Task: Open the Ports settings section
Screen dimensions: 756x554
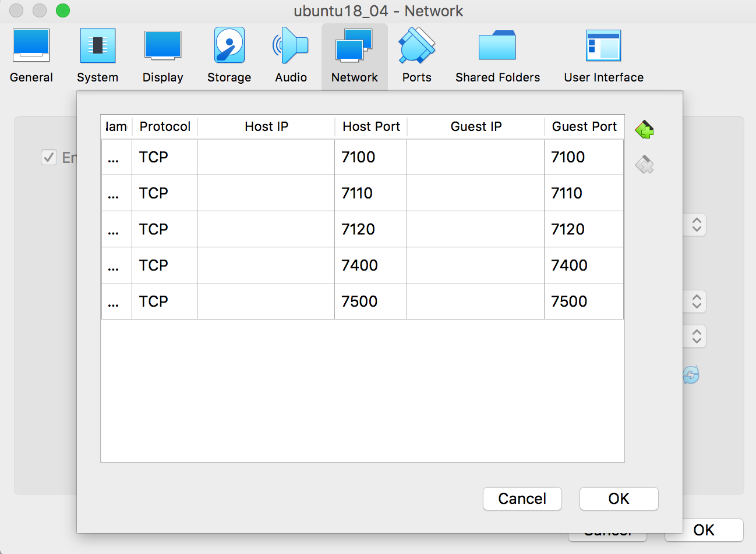Action: [417, 56]
